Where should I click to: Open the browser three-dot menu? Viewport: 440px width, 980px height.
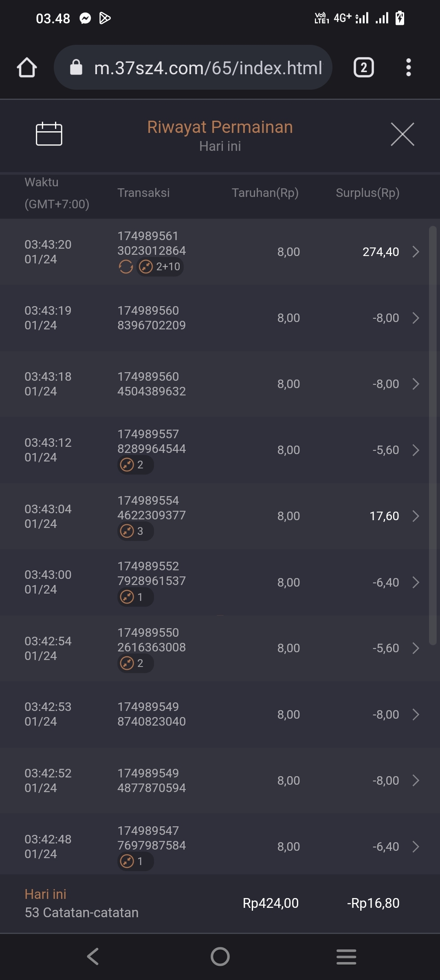[408, 67]
